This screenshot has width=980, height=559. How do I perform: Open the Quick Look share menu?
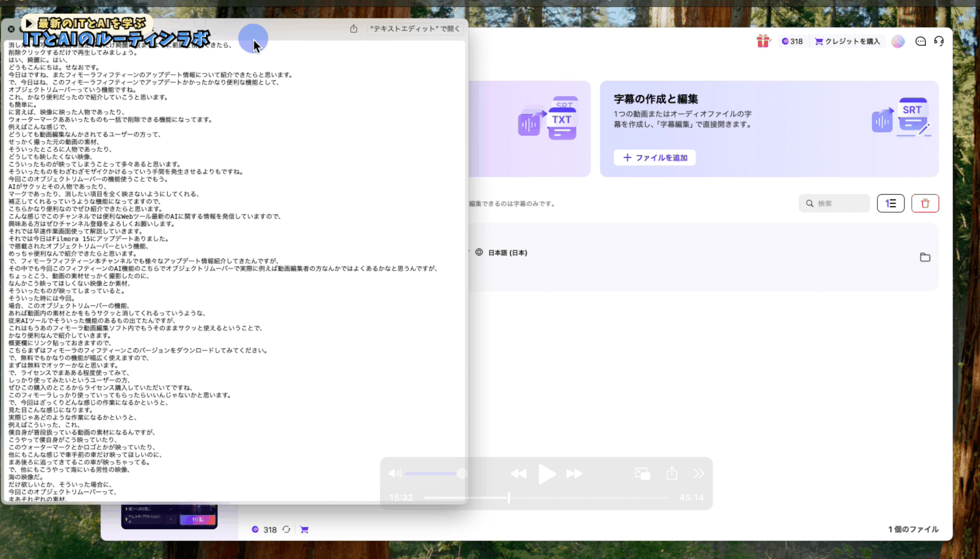(x=353, y=29)
